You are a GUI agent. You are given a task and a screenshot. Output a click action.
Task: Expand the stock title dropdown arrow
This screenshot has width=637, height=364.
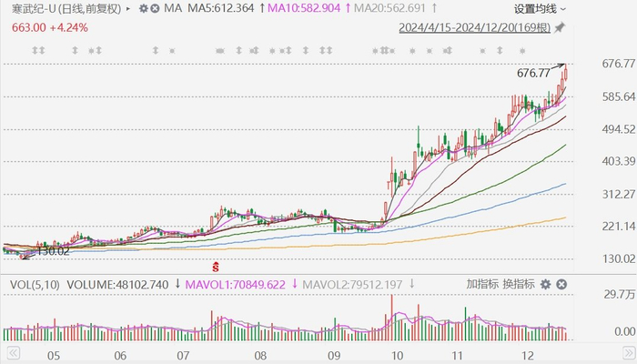click(x=128, y=8)
